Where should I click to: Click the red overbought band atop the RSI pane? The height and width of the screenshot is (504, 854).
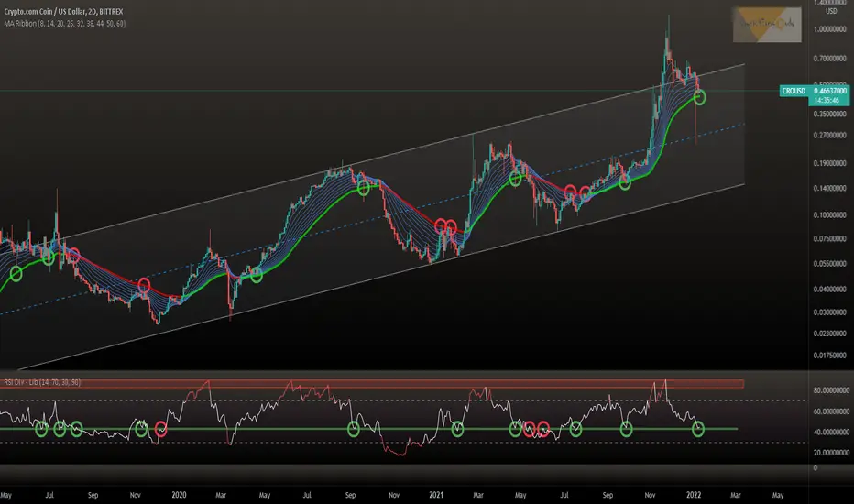tap(372, 384)
